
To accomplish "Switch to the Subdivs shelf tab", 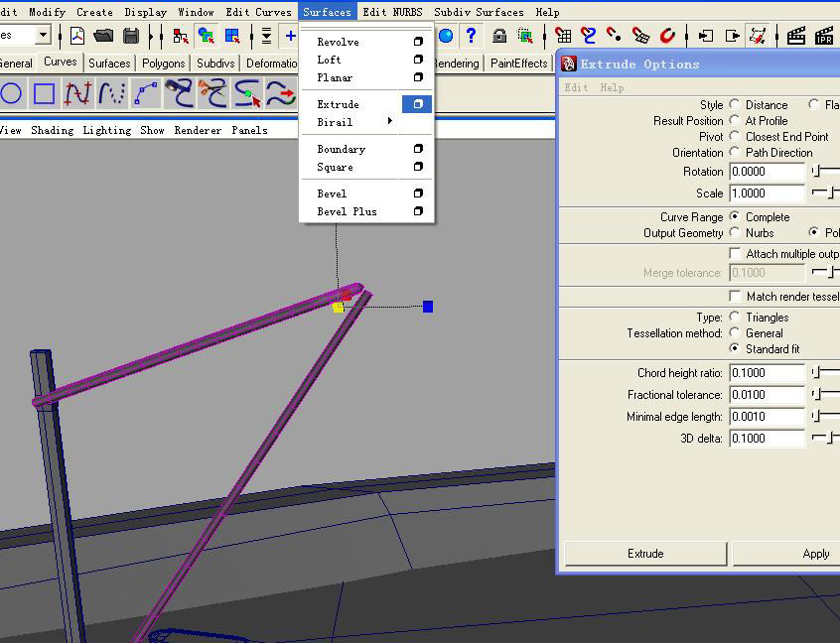I will coord(215,64).
